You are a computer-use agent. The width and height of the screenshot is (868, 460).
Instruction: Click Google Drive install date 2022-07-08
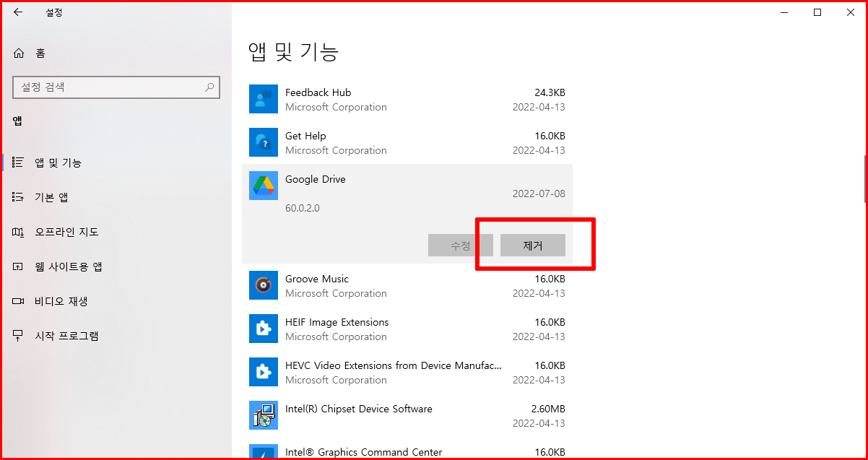(539, 194)
